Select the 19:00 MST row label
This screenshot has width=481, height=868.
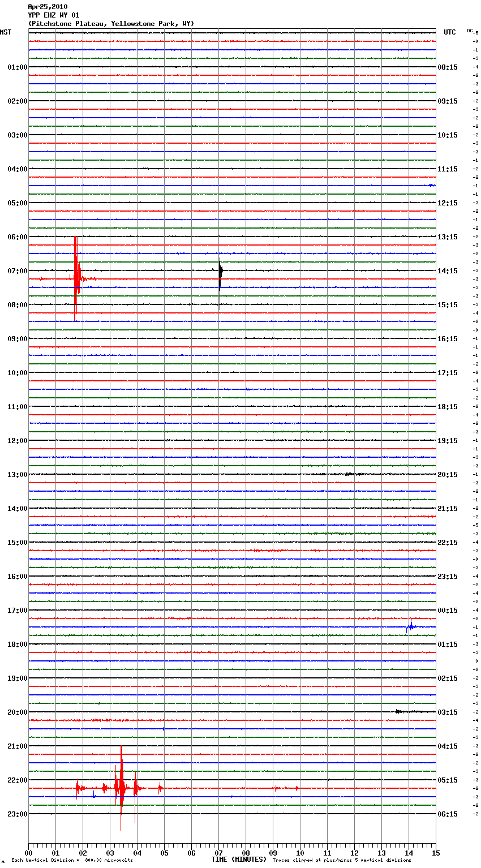(x=18, y=678)
